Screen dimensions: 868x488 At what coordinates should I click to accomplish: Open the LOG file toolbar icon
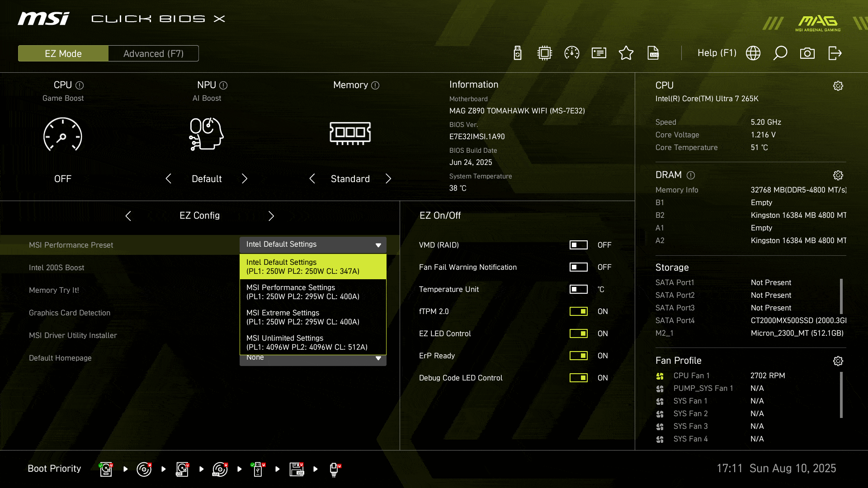tap(653, 53)
